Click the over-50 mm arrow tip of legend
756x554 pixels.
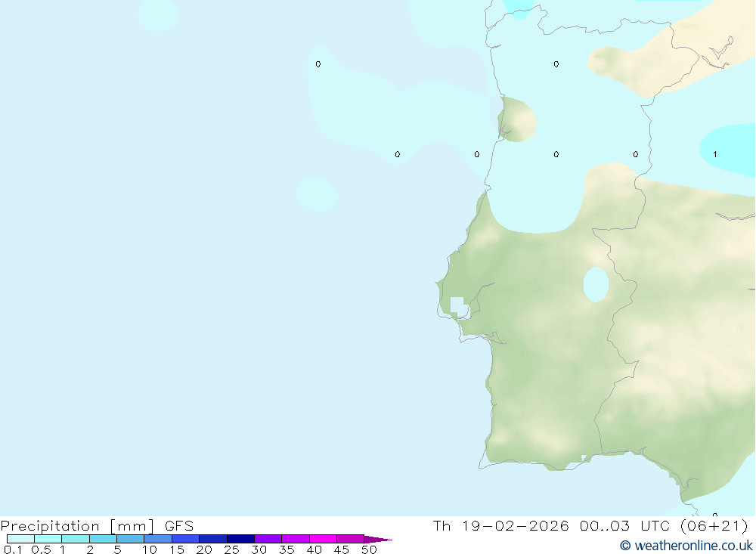coord(378,539)
